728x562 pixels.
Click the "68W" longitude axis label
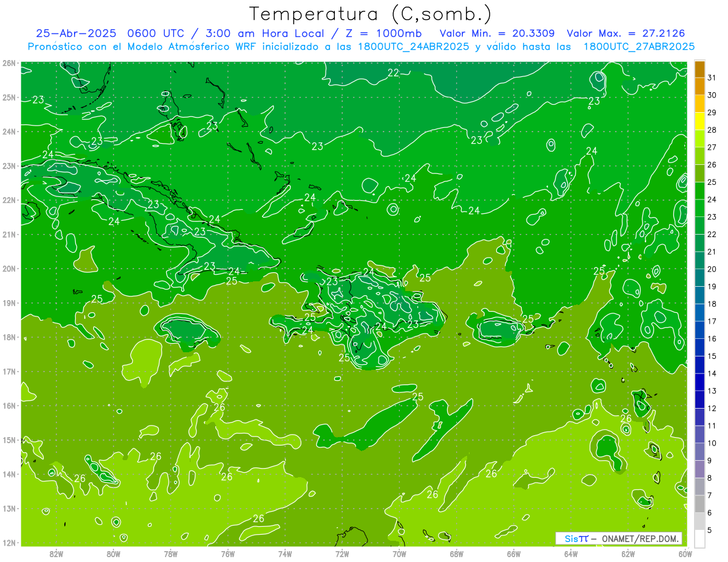(x=456, y=554)
